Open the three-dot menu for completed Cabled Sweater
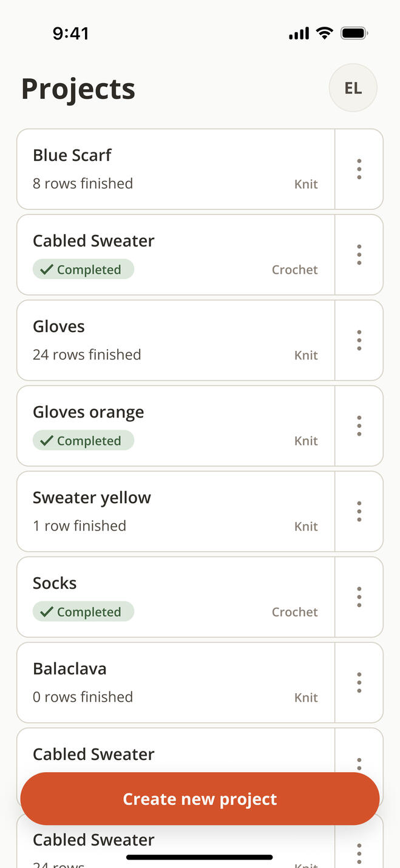400x868 pixels. pos(359,255)
